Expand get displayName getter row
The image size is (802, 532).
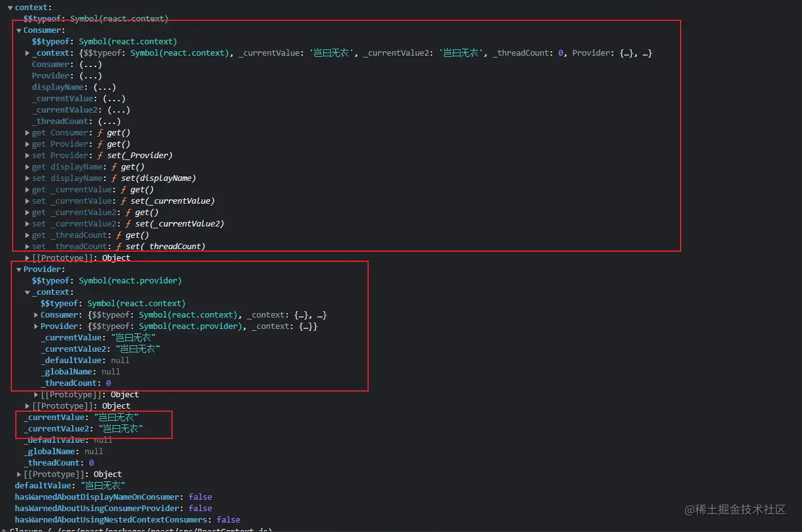tap(27, 167)
